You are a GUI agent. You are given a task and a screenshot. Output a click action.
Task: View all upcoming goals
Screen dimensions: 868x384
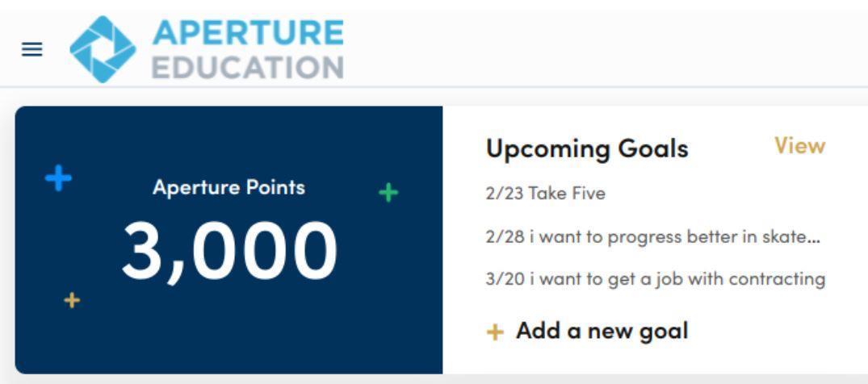pyautogui.click(x=799, y=146)
